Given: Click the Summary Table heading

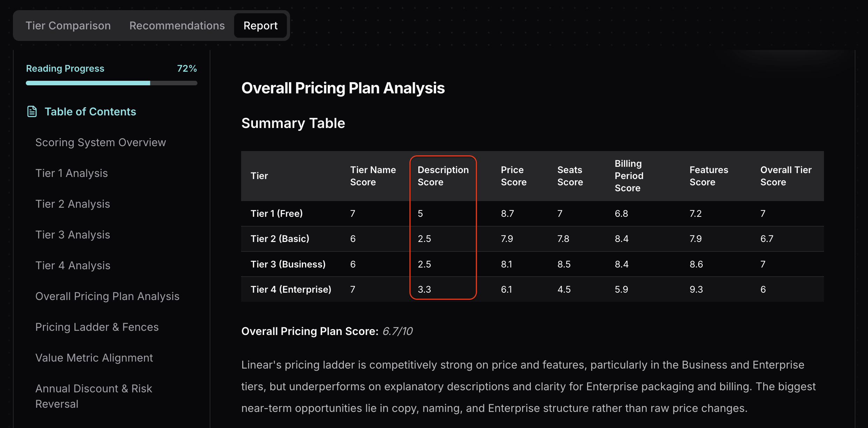Looking at the screenshot, I should [293, 123].
